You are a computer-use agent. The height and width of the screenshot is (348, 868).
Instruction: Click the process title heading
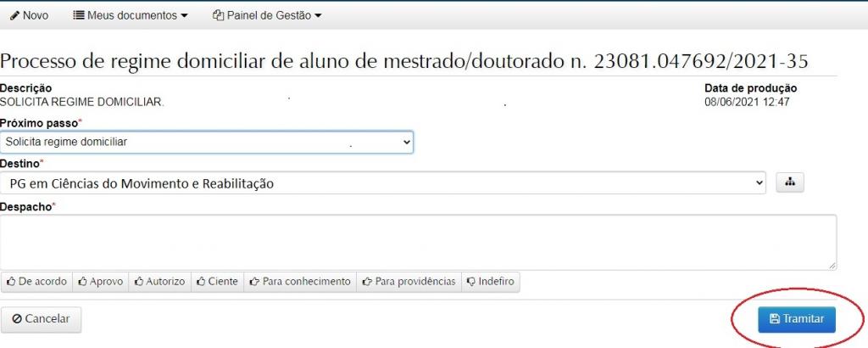pos(404,60)
